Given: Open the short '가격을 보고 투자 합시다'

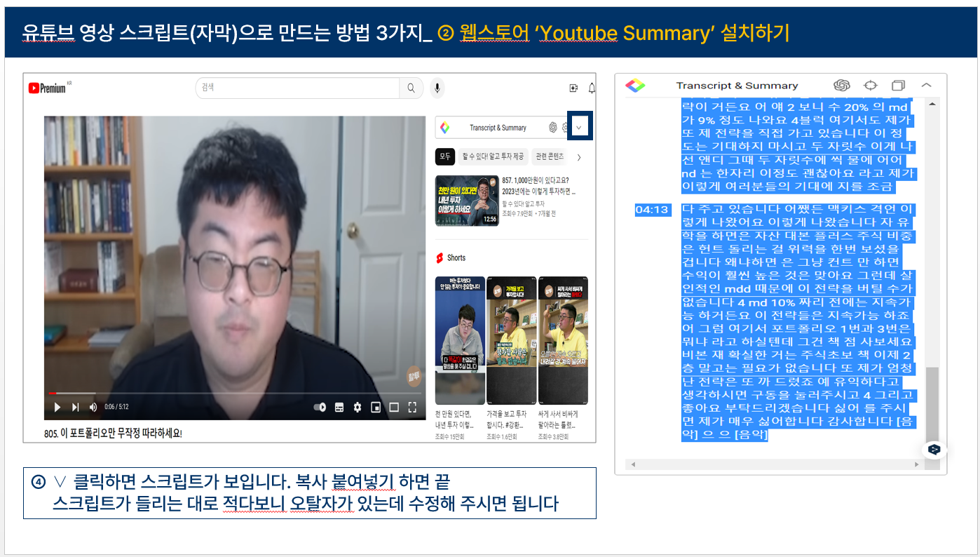Looking at the screenshot, I should click(x=511, y=340).
